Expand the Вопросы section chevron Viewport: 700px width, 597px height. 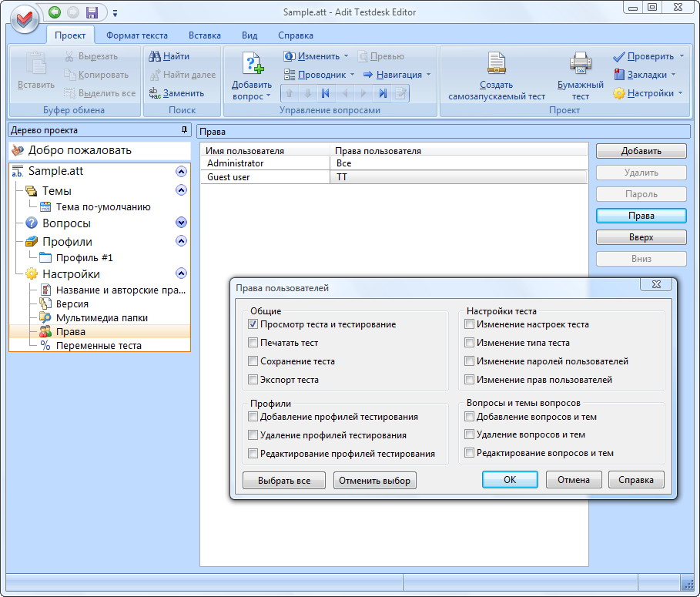(x=181, y=223)
